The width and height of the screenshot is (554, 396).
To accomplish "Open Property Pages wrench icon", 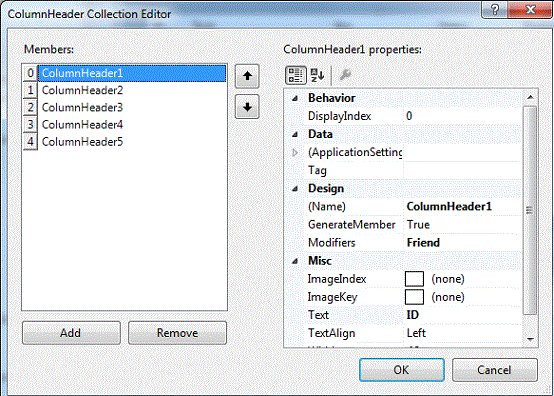I will (x=345, y=75).
